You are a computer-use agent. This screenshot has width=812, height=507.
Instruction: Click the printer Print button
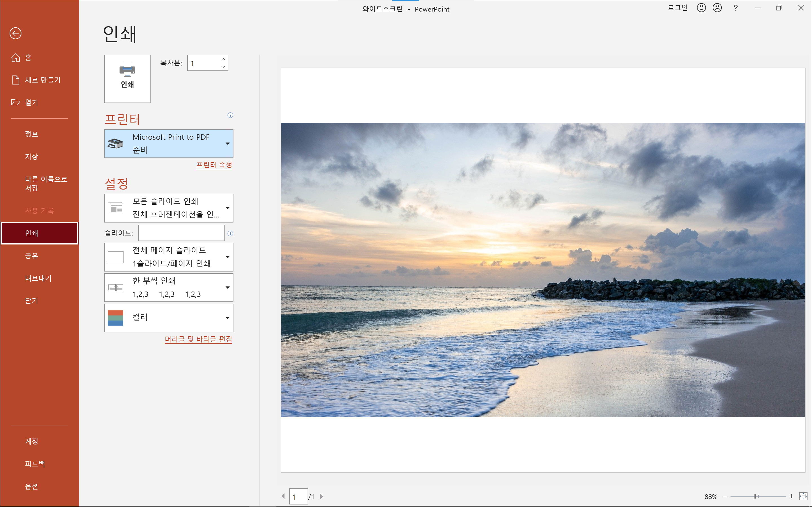pyautogui.click(x=127, y=79)
